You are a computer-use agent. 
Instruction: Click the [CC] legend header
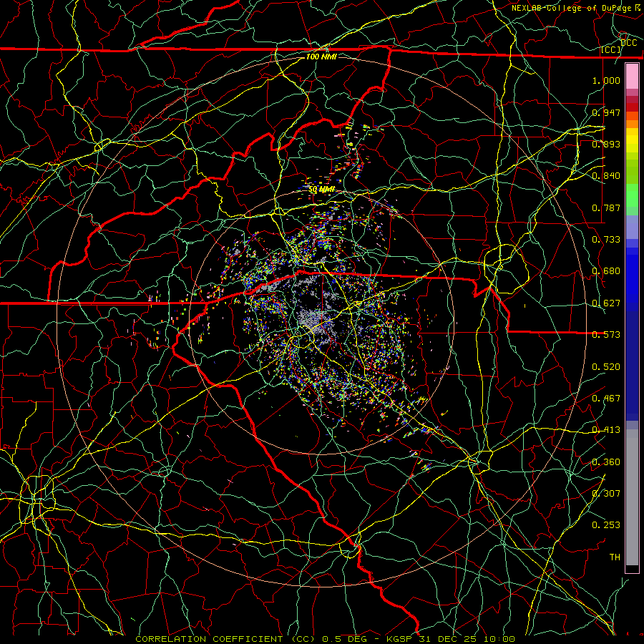[x=611, y=50]
